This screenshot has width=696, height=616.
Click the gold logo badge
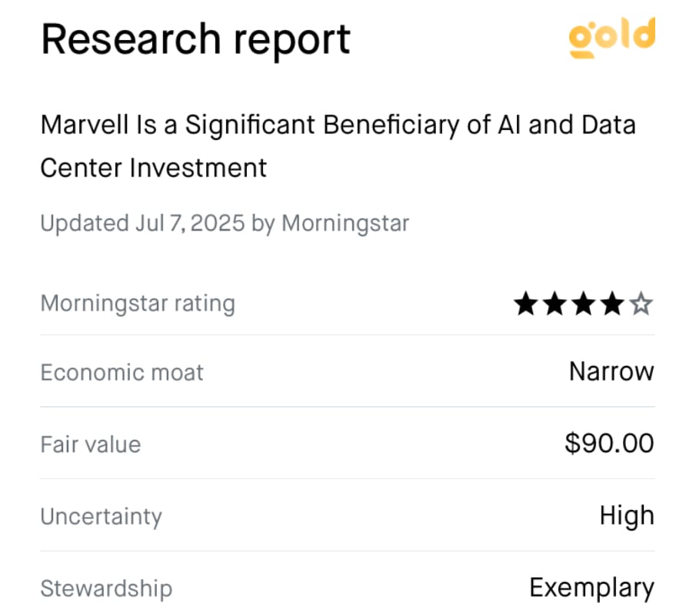[612, 38]
